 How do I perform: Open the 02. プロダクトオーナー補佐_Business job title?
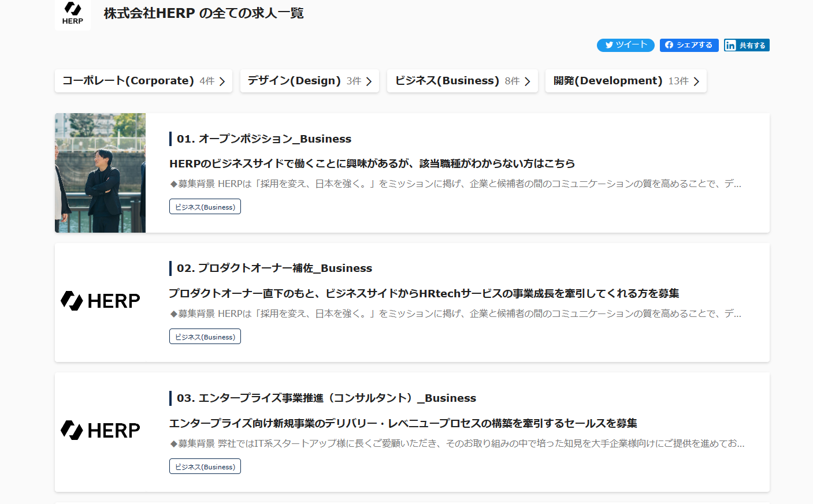274,268
